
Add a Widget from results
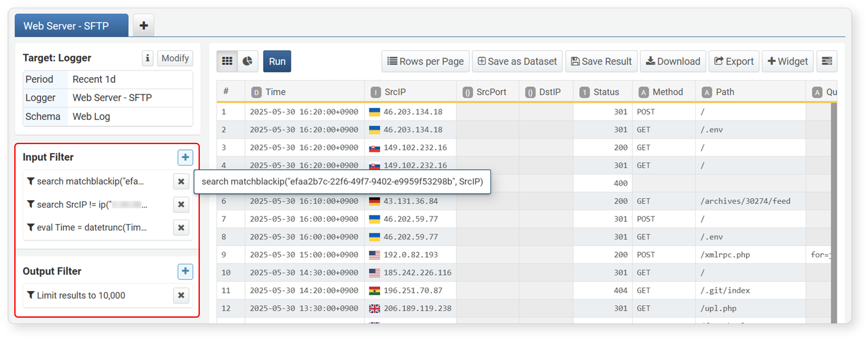788,61
